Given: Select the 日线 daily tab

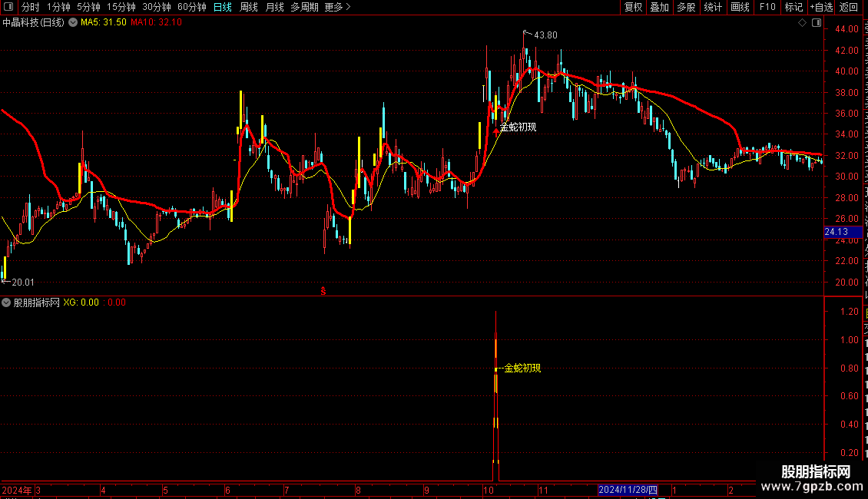Looking at the screenshot, I should click(223, 7).
